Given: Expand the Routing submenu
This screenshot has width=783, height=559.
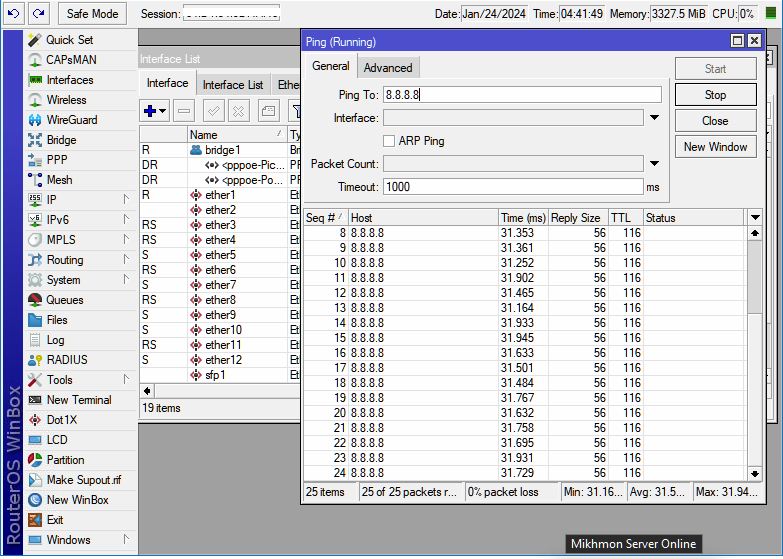Looking at the screenshot, I should (126, 259).
